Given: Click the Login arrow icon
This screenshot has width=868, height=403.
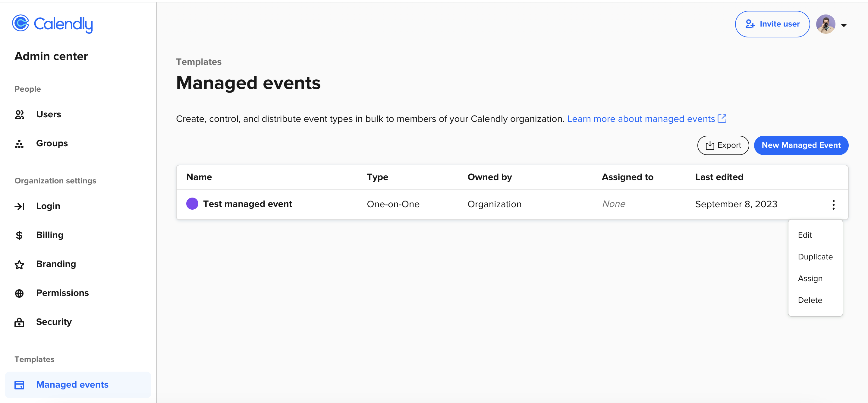Looking at the screenshot, I should pyautogui.click(x=20, y=206).
